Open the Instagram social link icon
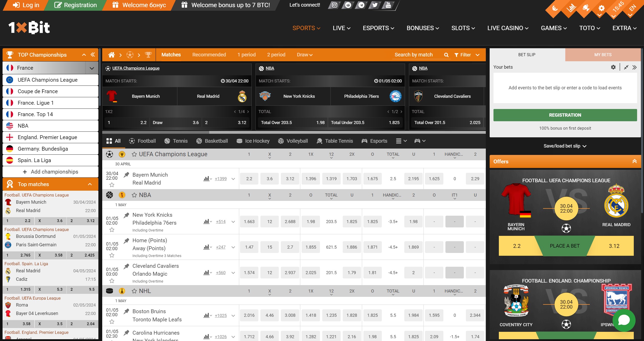 pos(334,5)
